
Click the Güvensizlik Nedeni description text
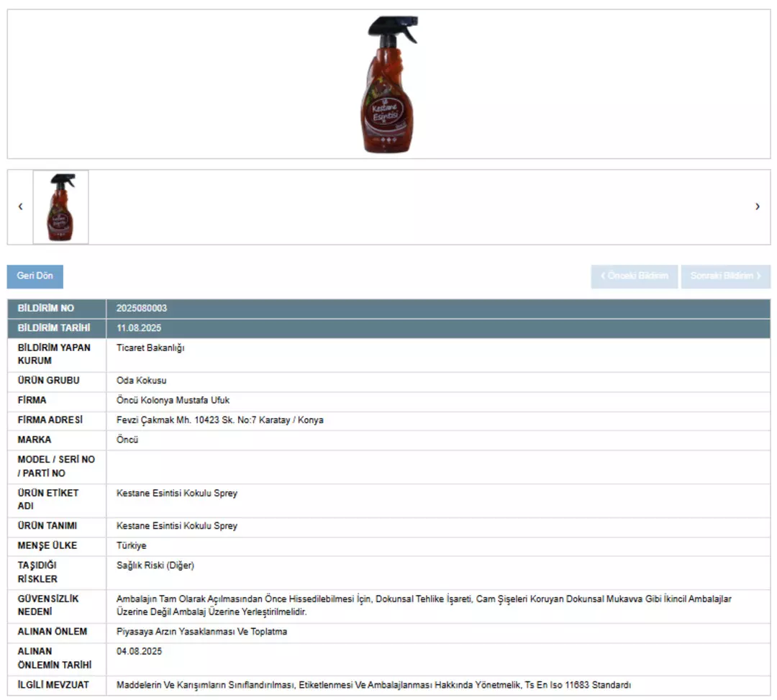[423, 605]
